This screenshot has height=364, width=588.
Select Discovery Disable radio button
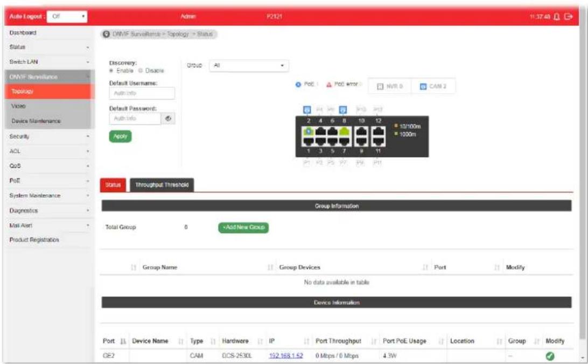point(141,71)
